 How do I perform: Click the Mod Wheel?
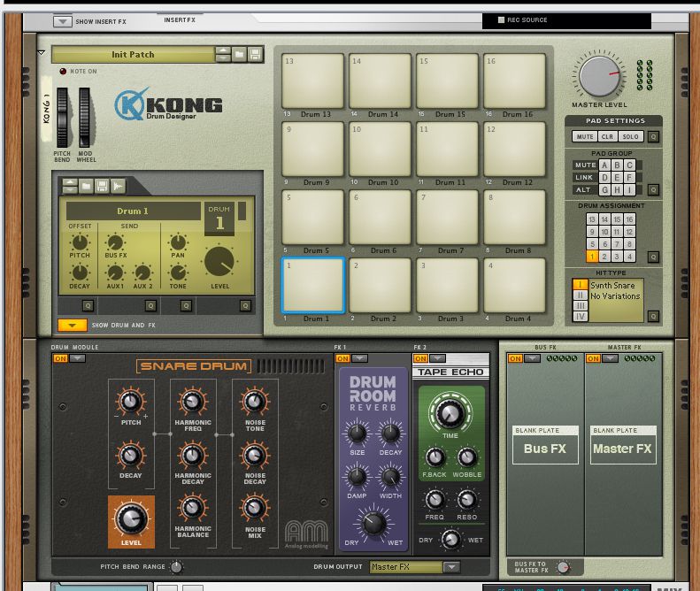click(x=85, y=118)
